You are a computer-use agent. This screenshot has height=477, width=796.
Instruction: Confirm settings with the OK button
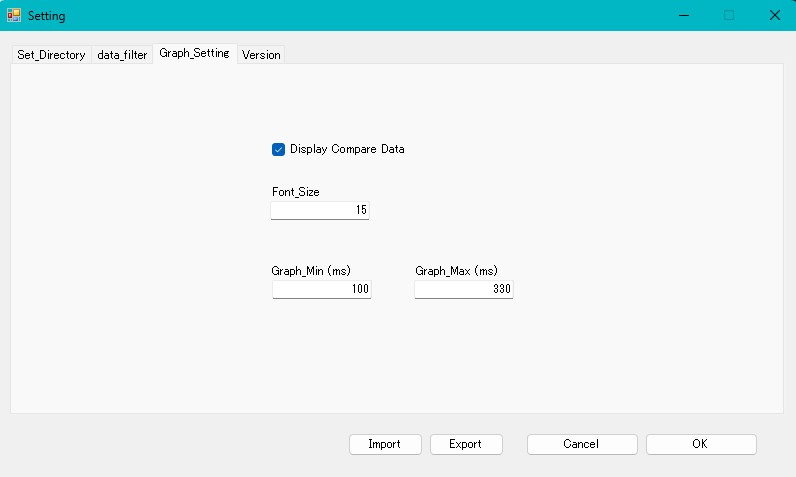701,444
